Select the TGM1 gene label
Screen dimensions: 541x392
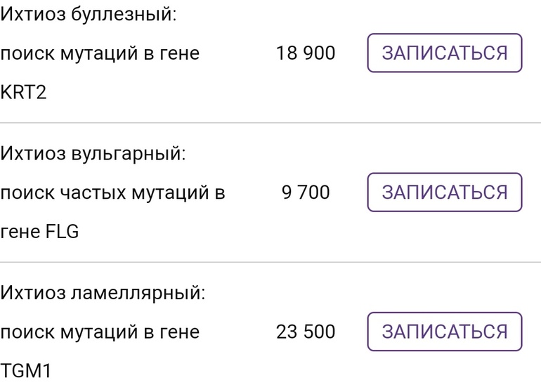26,370
